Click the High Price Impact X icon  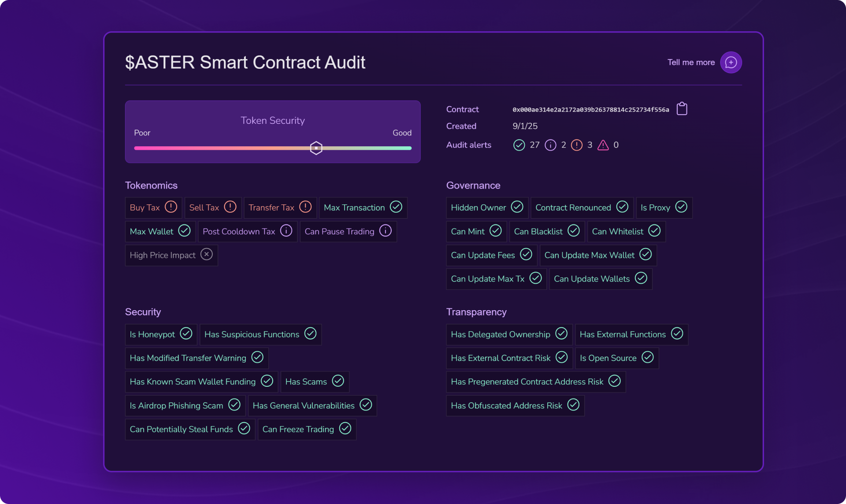(x=207, y=254)
